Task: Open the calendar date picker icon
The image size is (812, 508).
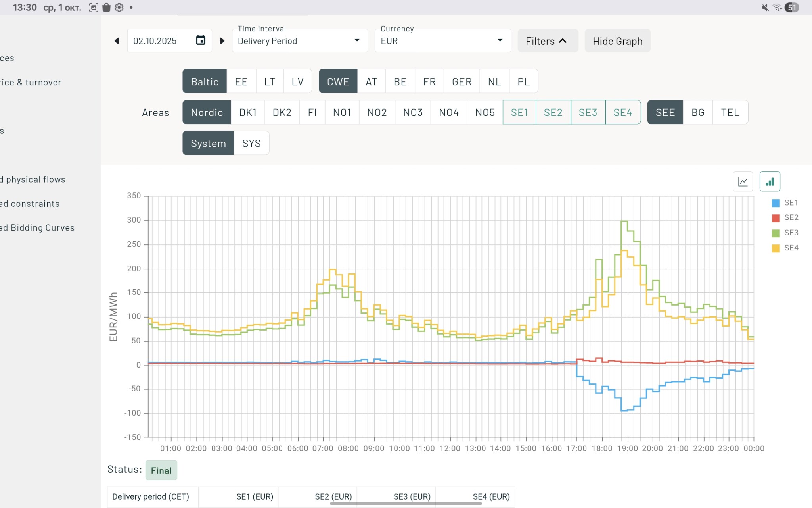Action: [201, 40]
